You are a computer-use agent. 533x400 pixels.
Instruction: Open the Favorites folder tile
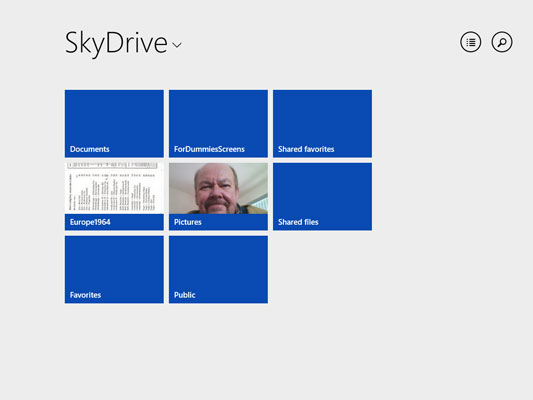click(x=114, y=269)
